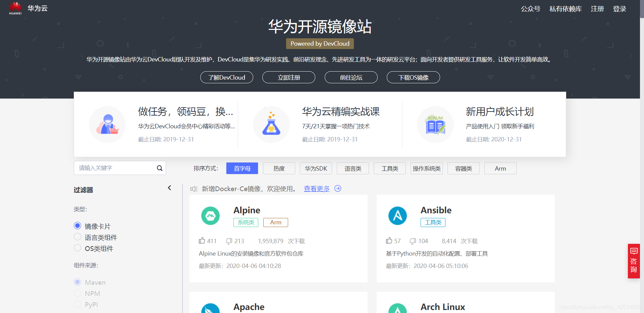Click the comment icon on Ansible card

(413, 241)
